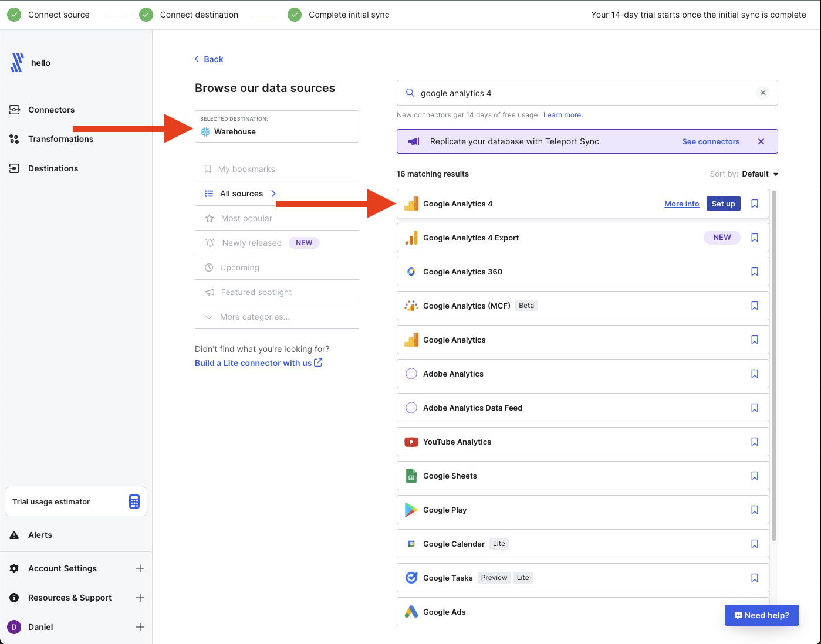Bookmark Google Analytics 360 connector
Viewport: 821px width, 644px height.
pos(755,272)
